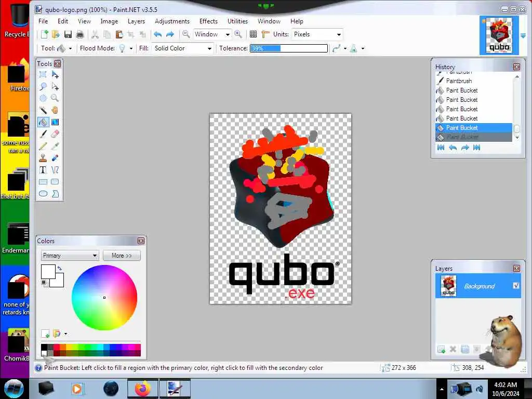Open the palette management dropdown arrow
This screenshot has width=532, height=399.
[66, 334]
